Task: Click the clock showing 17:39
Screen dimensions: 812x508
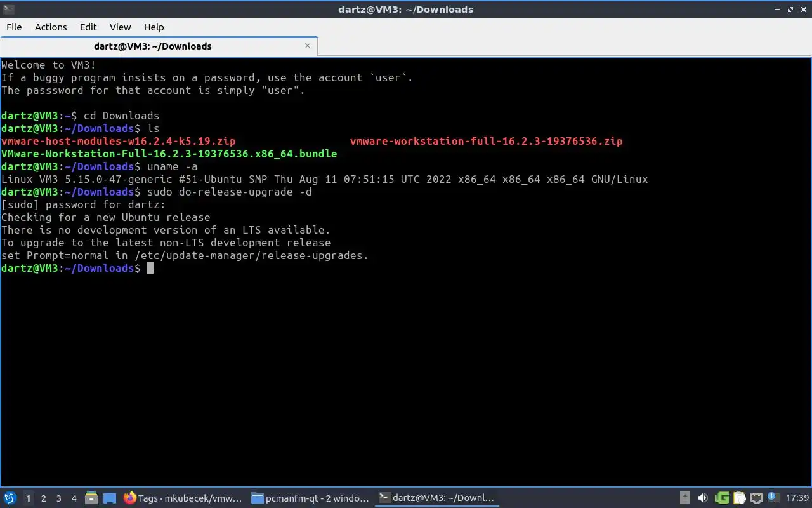Action: [797, 498]
